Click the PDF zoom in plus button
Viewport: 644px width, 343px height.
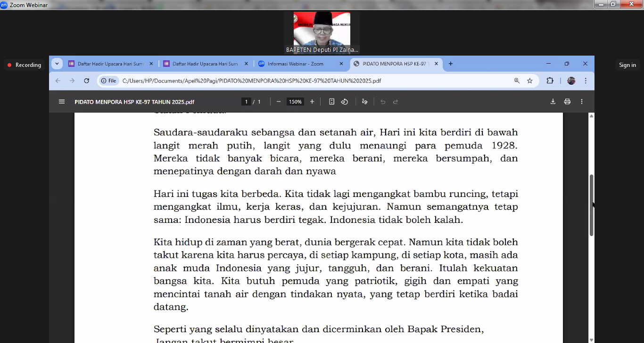(312, 102)
